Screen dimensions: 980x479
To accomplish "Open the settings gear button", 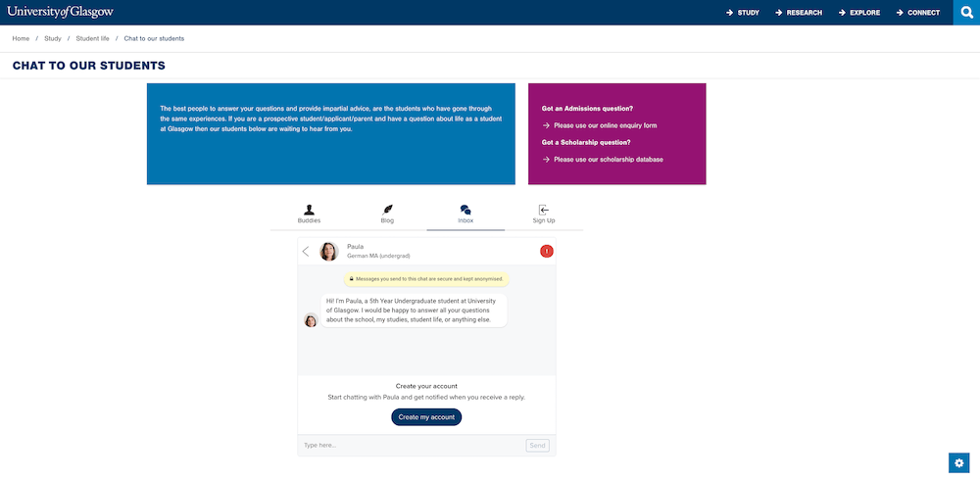I will click(958, 462).
